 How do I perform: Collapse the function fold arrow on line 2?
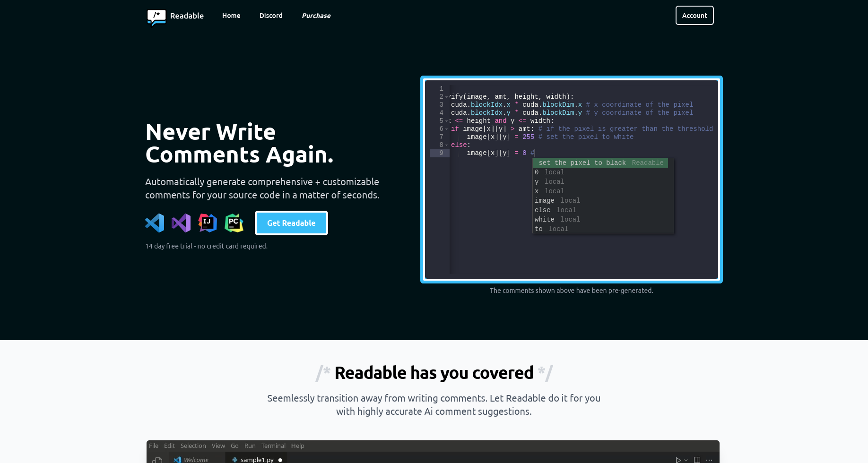pyautogui.click(x=447, y=96)
